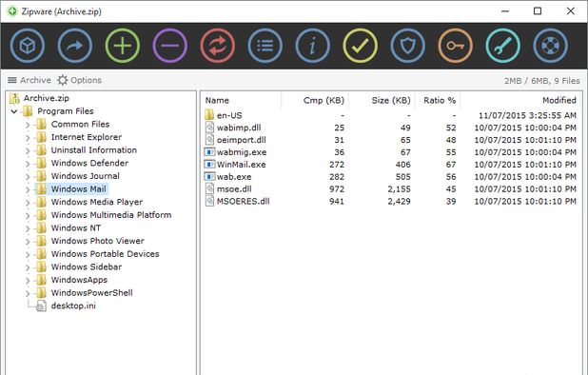Click the italic i information icon
588x375 pixels.
pos(313,46)
